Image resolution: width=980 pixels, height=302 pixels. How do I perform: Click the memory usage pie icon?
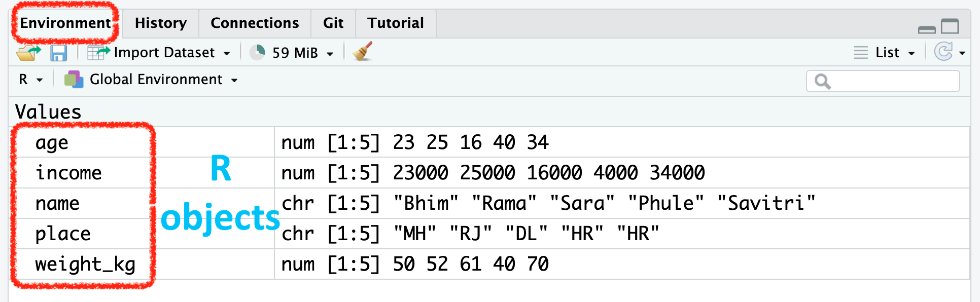[x=258, y=52]
